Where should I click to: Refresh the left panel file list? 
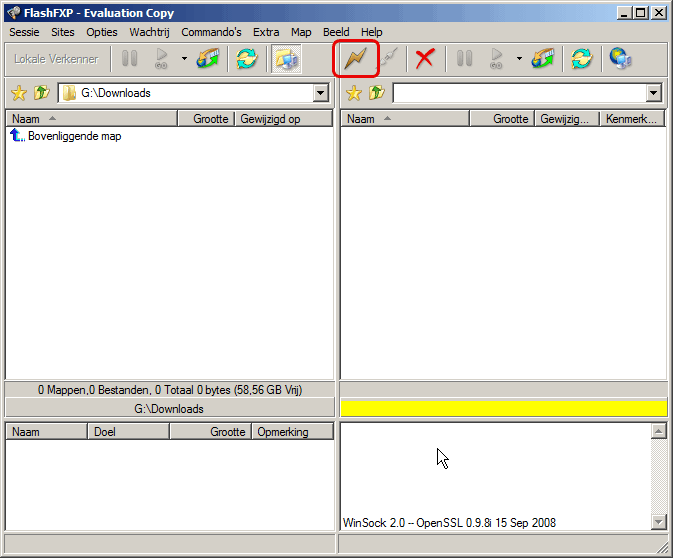click(247, 58)
